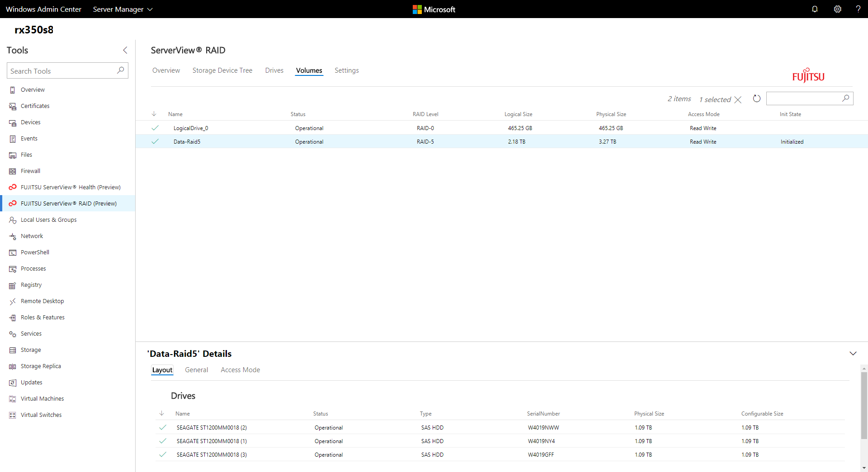Open the General details tab
Screen dimensions: 868x472
pos(197,370)
